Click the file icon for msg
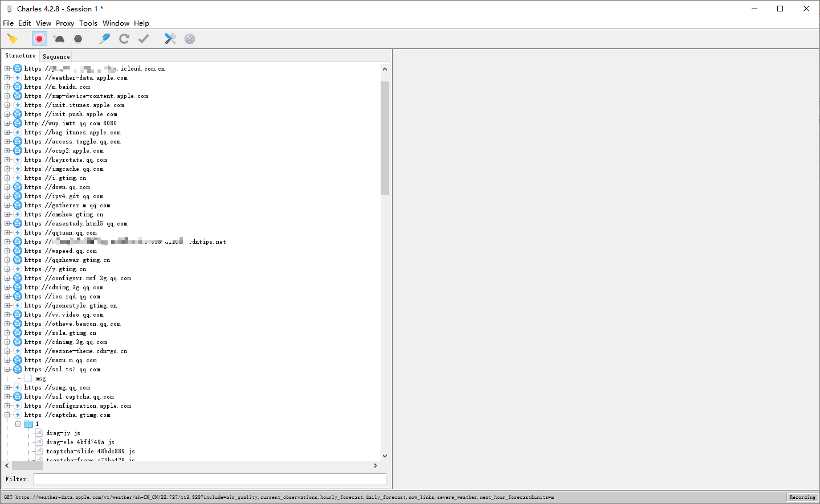This screenshot has height=504, width=820. [x=28, y=379]
